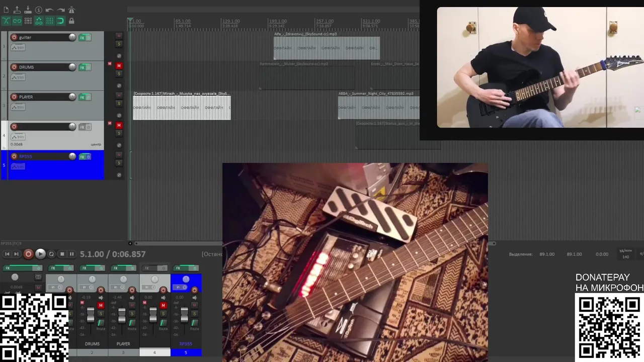Screen dimensions: 644x362
Task: Toggle record monitoring speaker on RP355 channel
Action: (195, 298)
